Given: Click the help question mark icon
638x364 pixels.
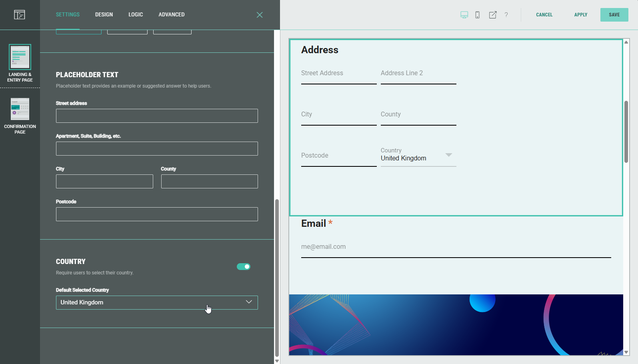Looking at the screenshot, I should (x=506, y=15).
